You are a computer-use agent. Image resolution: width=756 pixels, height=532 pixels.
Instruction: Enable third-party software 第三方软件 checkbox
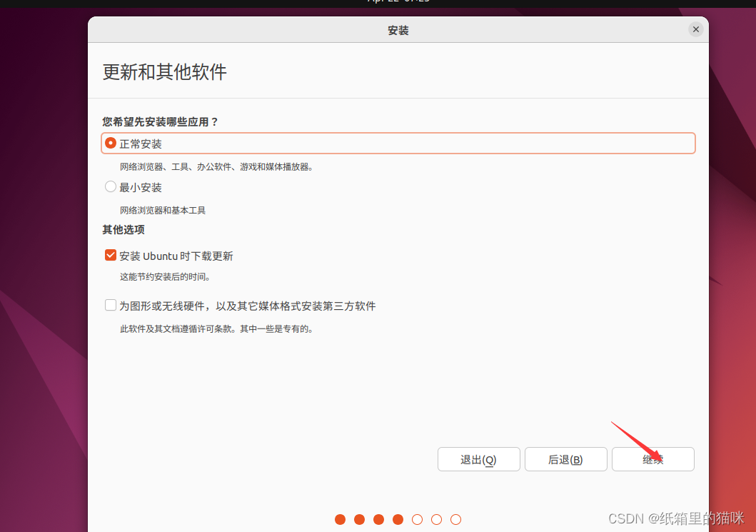click(111, 306)
